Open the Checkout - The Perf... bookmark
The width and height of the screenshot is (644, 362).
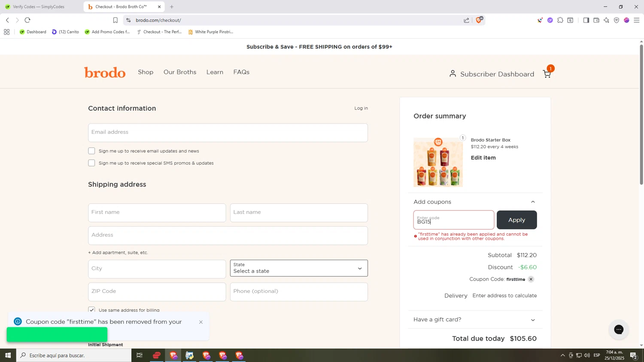pyautogui.click(x=159, y=32)
